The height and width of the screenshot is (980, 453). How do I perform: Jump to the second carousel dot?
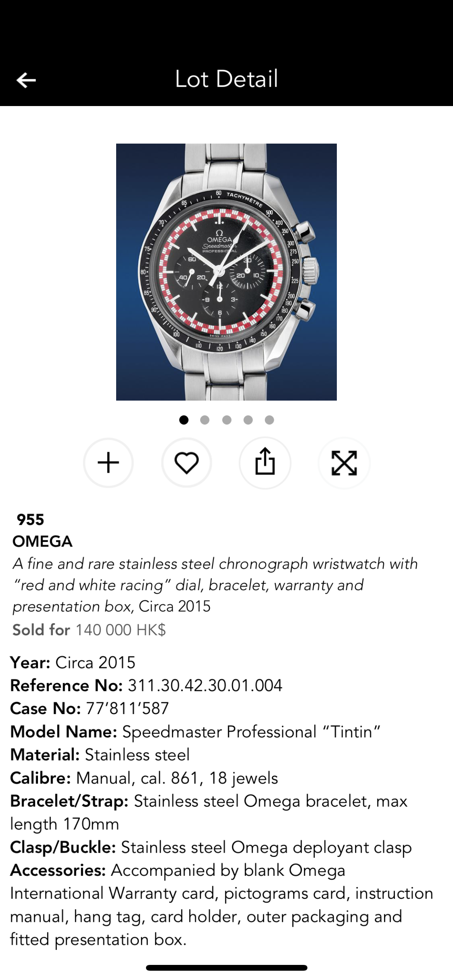pos(205,420)
